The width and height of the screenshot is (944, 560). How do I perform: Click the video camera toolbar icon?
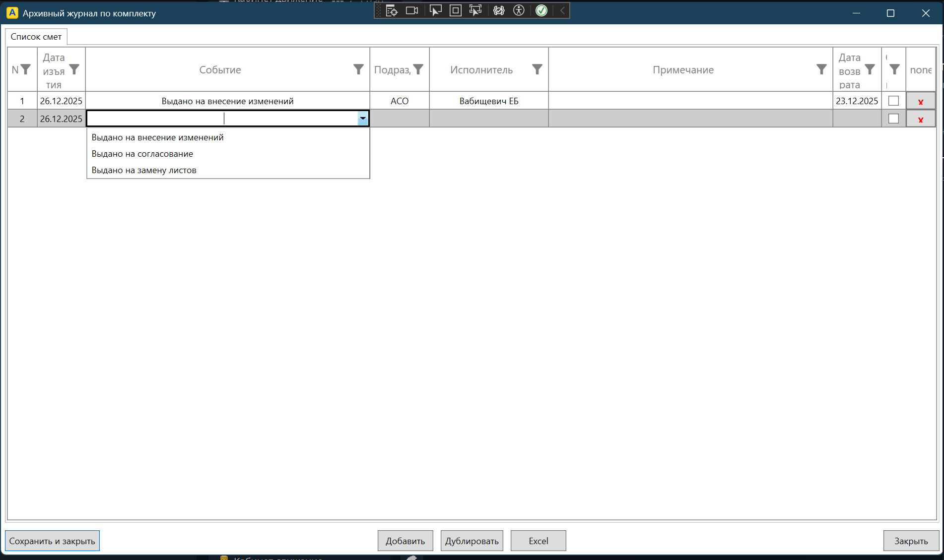pyautogui.click(x=412, y=10)
